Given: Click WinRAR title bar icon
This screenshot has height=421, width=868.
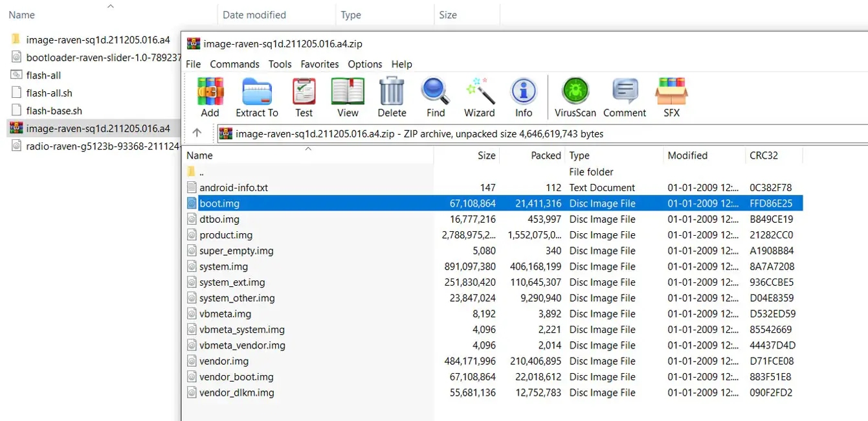Looking at the screenshot, I should click(x=193, y=44).
